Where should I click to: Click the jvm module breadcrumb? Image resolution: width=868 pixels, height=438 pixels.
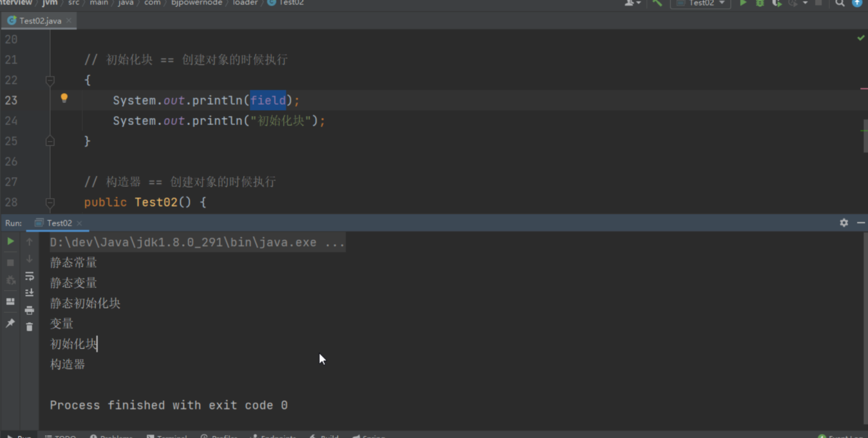[x=50, y=3]
